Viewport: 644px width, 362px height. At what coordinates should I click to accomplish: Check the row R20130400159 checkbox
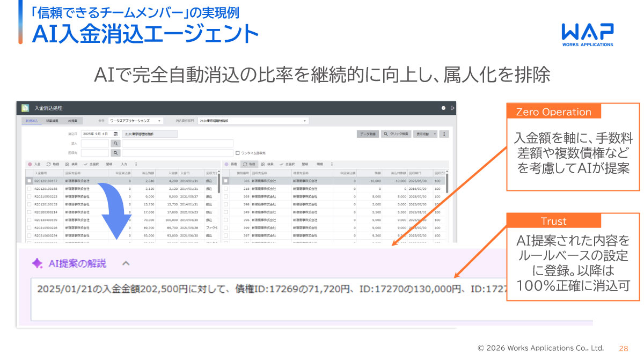pyautogui.click(x=30, y=220)
